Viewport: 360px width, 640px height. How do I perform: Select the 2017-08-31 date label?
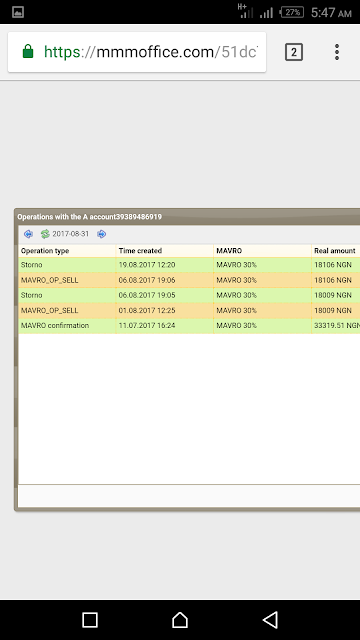tap(70, 234)
